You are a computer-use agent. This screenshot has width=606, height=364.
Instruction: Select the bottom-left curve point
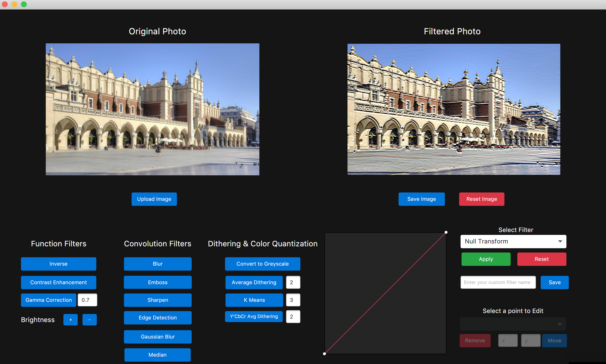[x=324, y=354]
